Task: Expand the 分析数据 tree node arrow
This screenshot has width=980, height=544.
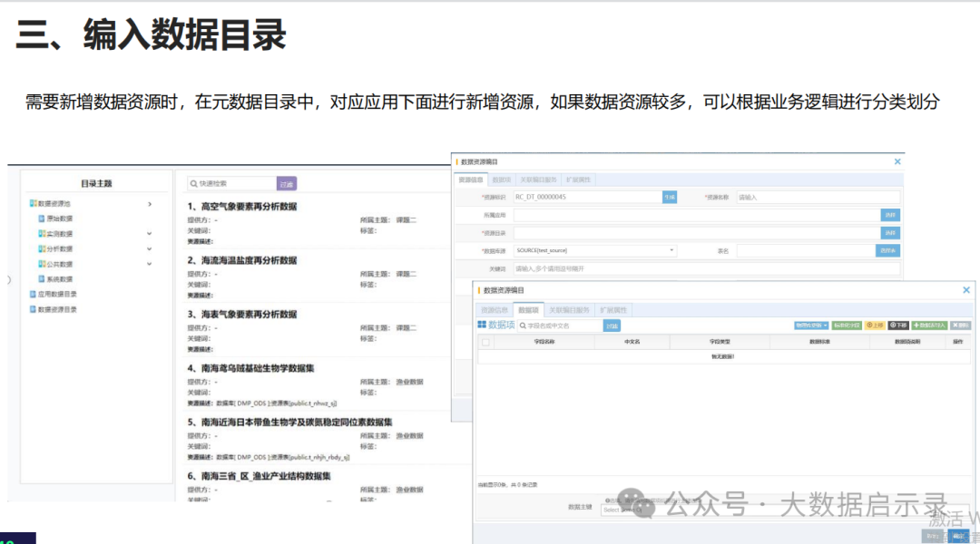Action: tap(150, 248)
